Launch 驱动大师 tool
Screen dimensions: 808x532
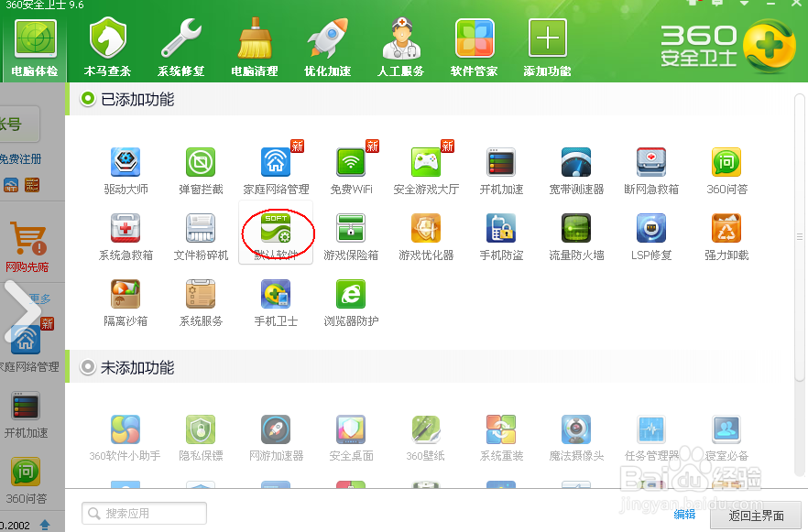126,171
